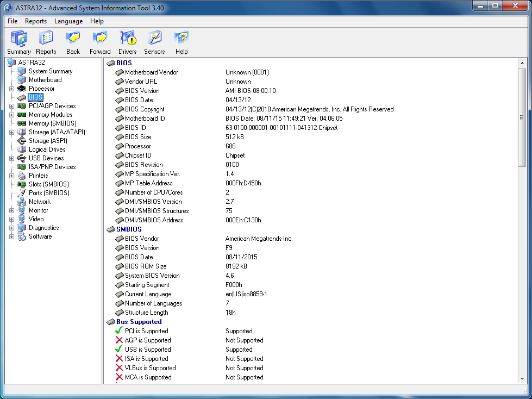This screenshot has width=532, height=399.
Task: Select the USB is Supported row
Action: click(x=148, y=350)
